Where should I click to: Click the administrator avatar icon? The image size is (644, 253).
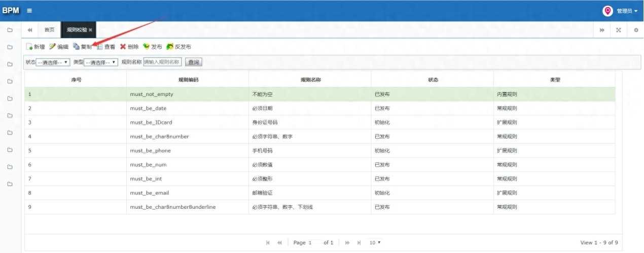click(607, 11)
